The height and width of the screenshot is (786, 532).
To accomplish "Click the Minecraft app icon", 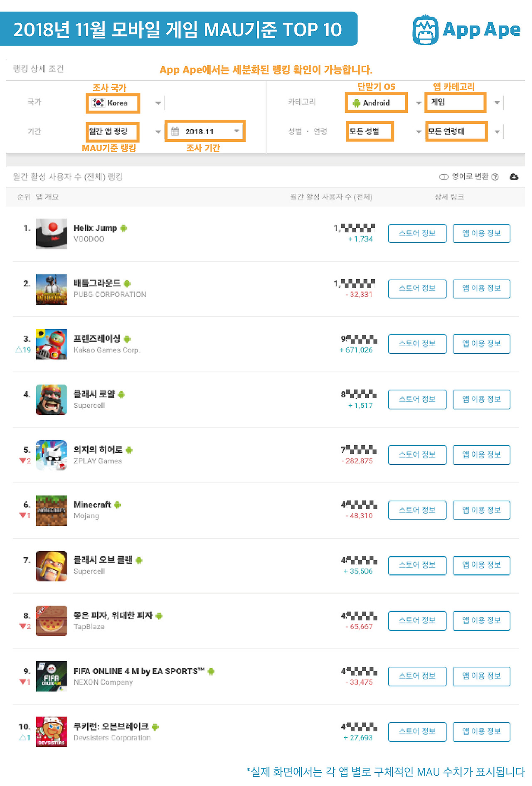I will click(x=51, y=510).
